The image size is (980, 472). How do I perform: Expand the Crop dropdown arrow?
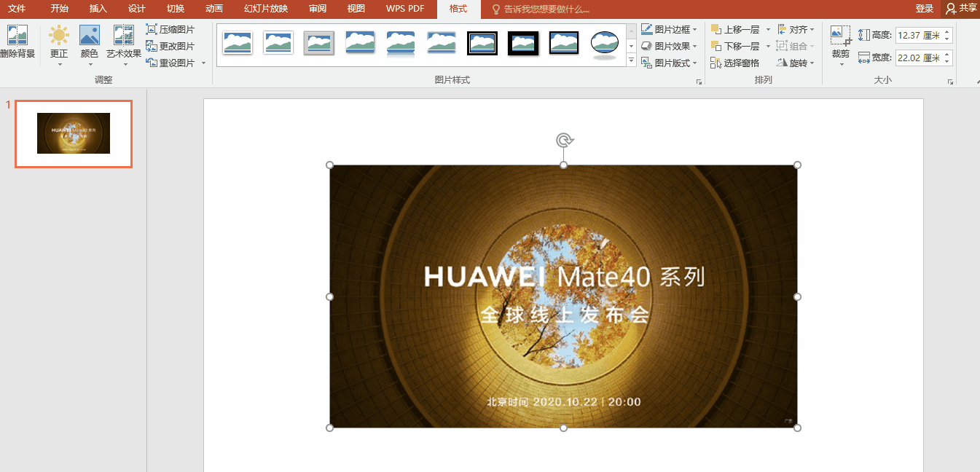click(x=841, y=64)
